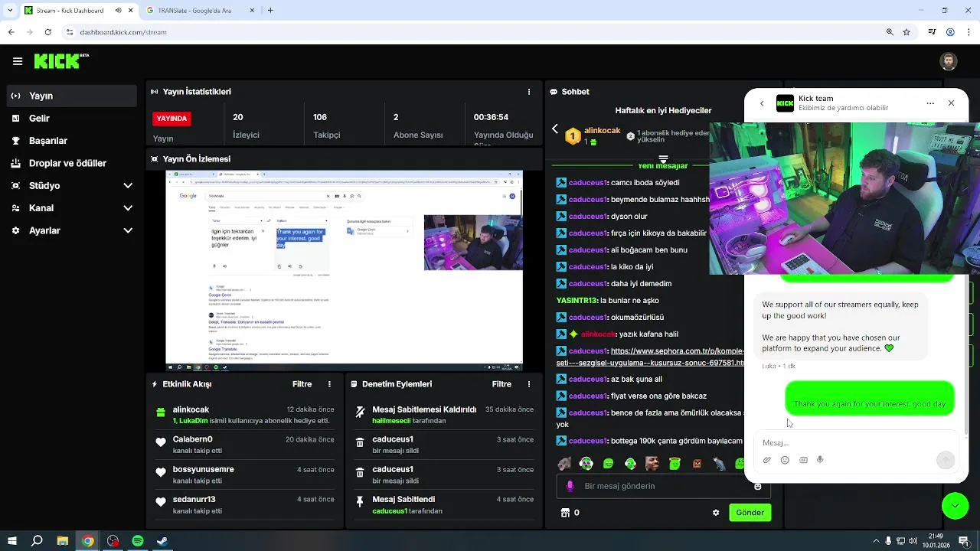Click the heart icon beside sedanurr13
Screen dimensions: 980x551
[x=160, y=502]
